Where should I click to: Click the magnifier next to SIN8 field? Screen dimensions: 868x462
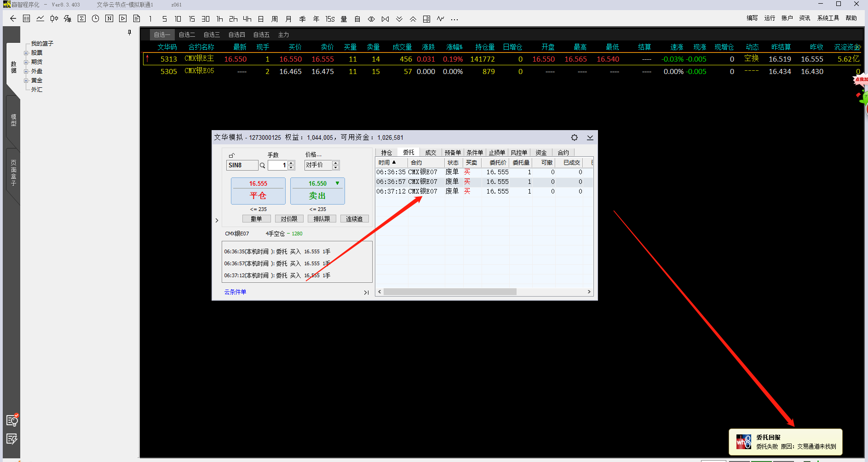coord(262,165)
